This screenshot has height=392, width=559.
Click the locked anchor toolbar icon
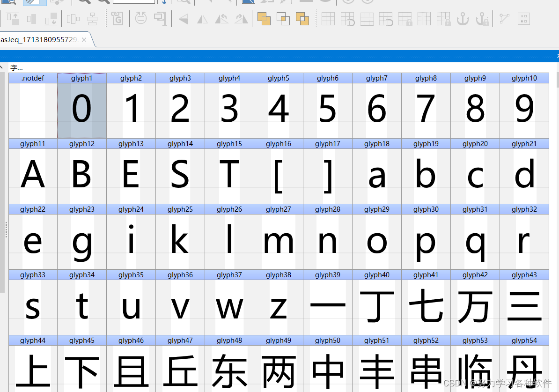pyautogui.click(x=481, y=19)
